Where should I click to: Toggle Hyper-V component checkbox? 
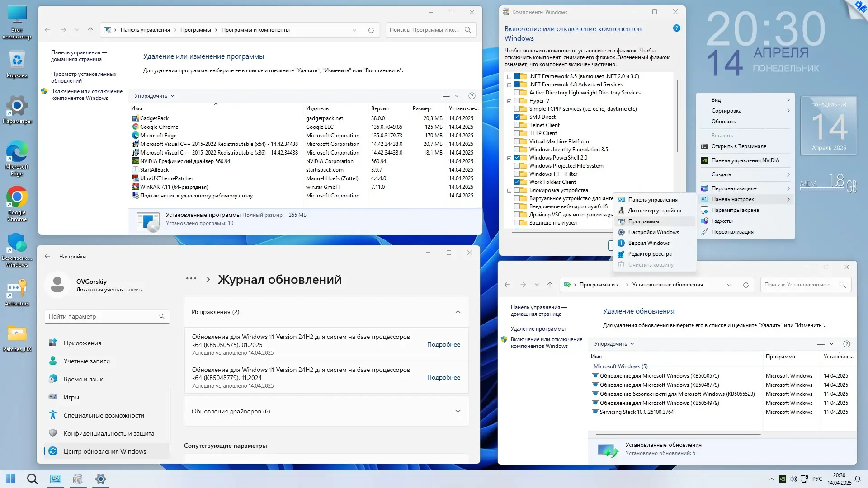tap(517, 101)
